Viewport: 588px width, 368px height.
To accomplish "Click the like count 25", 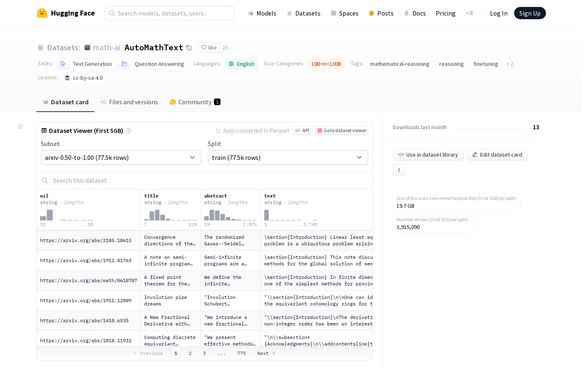I will coord(225,47).
